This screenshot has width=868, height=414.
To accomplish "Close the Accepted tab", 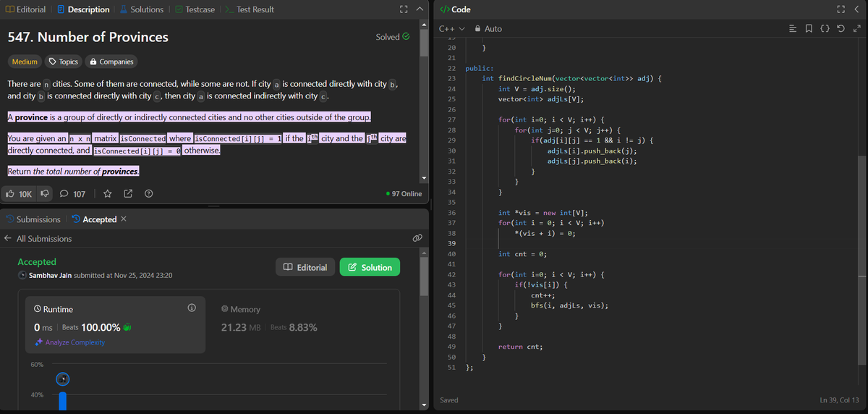I will click(x=123, y=219).
